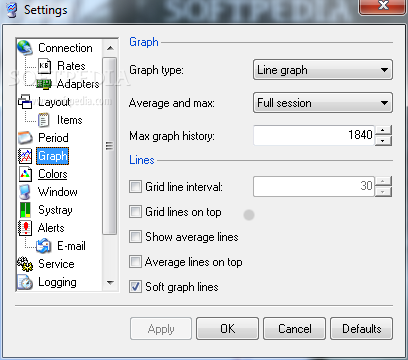Click the settings tree scrollbar thumb

(110, 146)
